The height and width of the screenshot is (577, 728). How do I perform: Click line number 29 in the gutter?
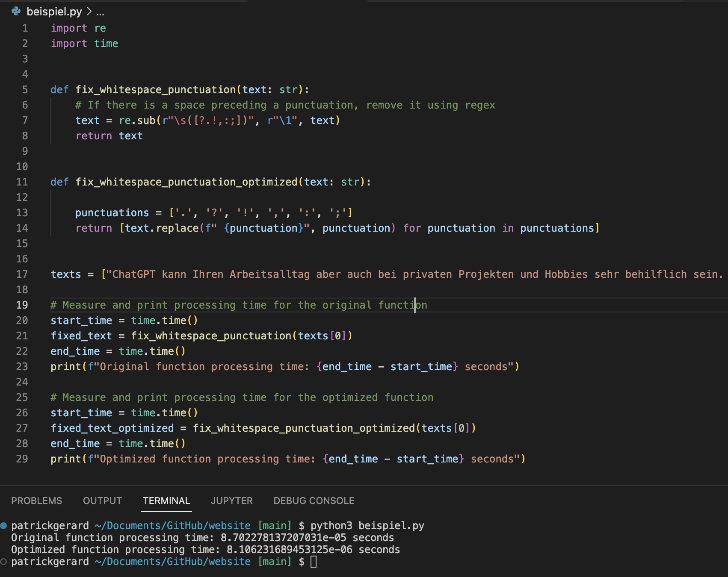(22, 459)
